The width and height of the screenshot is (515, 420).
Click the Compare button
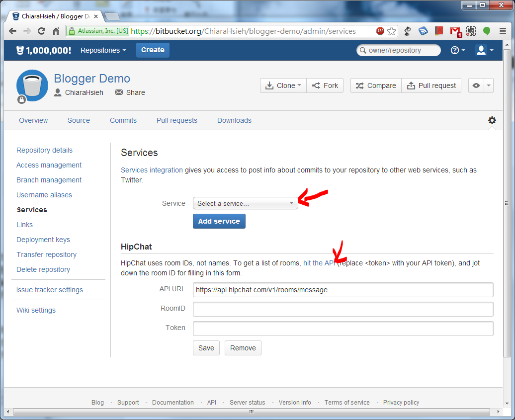pyautogui.click(x=376, y=85)
